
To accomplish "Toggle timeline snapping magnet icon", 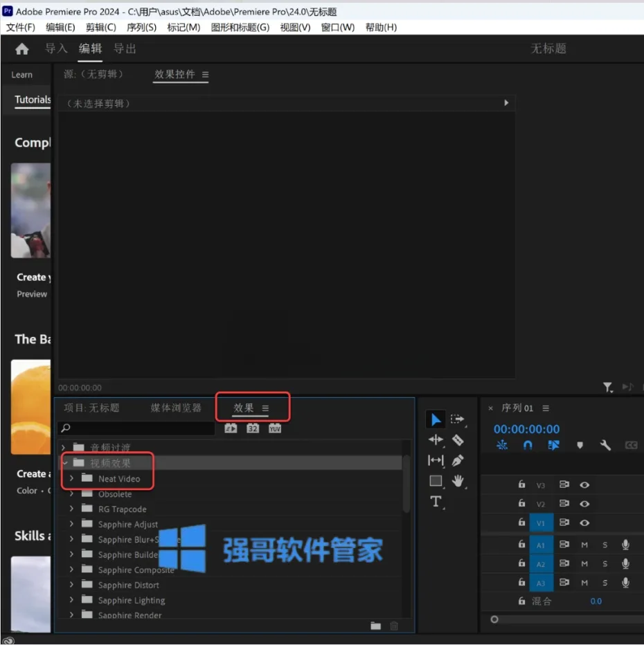I will [528, 445].
